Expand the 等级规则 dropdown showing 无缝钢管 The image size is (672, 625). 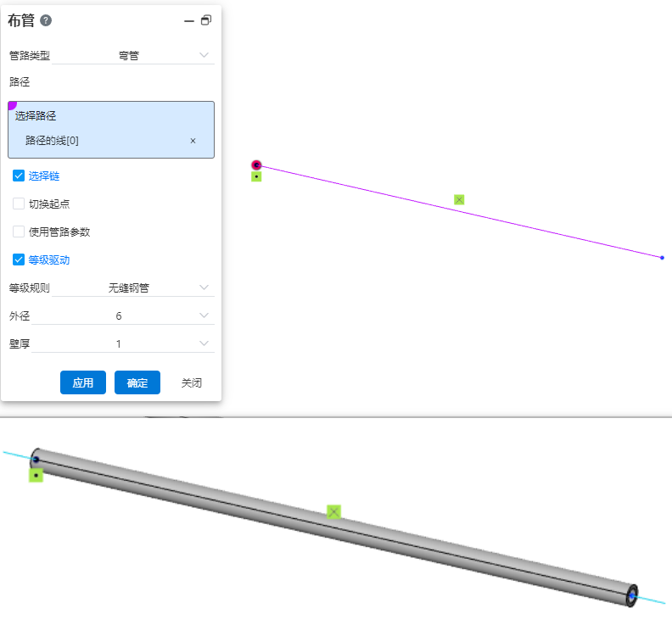point(133,287)
